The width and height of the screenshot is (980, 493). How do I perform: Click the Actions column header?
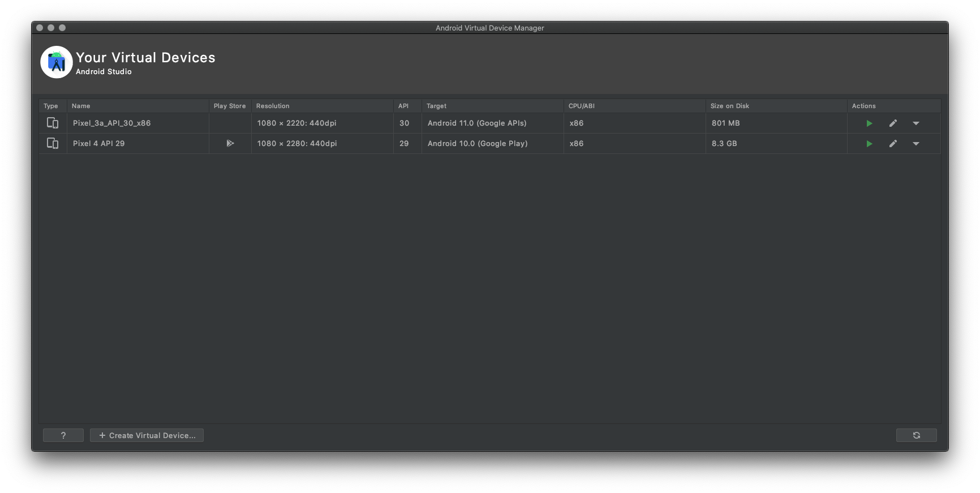894,106
